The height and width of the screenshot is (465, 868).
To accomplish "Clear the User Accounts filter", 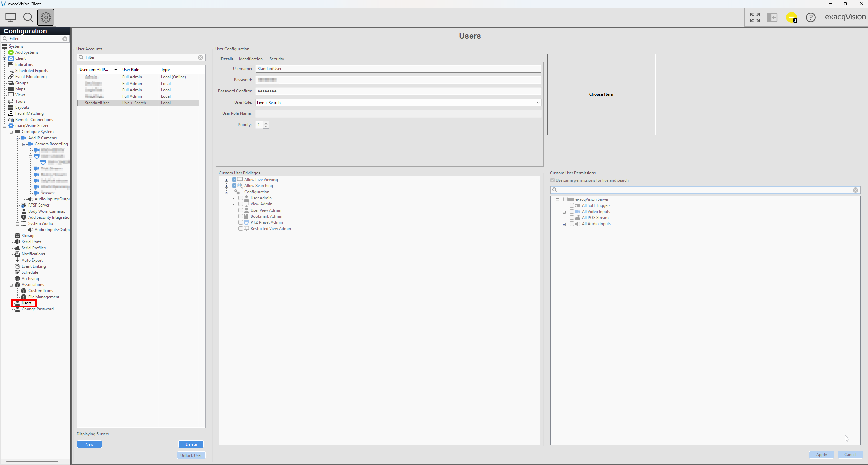I will 200,57.
